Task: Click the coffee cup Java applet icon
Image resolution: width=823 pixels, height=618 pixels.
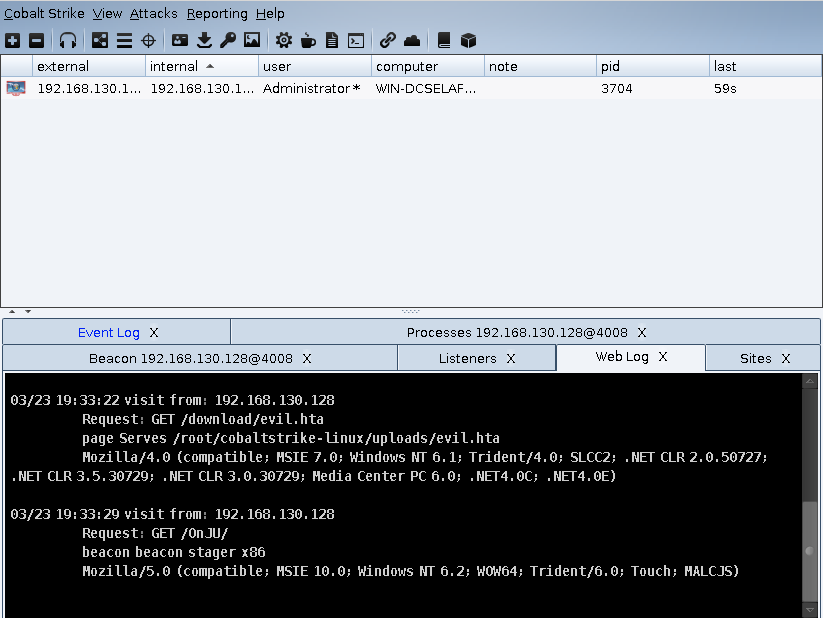Action: 308,40
